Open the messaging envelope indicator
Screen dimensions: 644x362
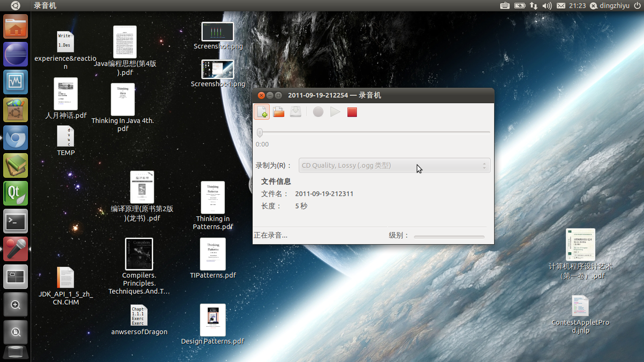561,6
